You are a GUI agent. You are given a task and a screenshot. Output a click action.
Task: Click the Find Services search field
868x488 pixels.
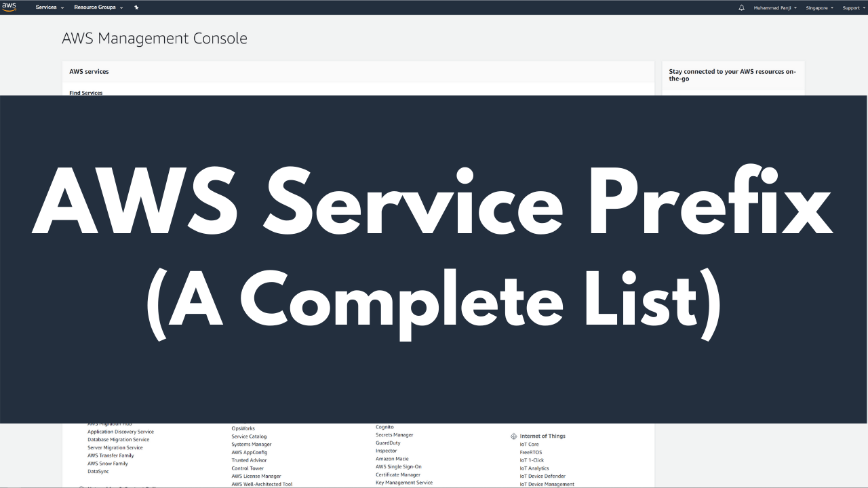[85, 92]
